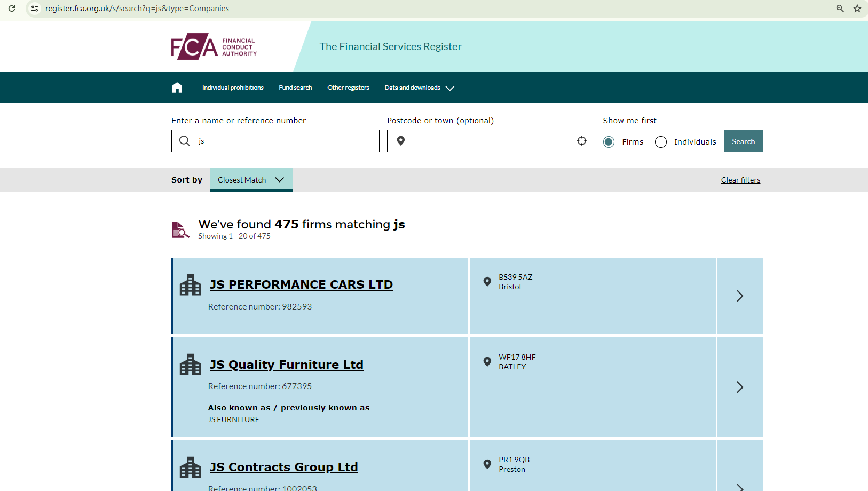Select the Firms radio button
Screen dimensions: 868x491
609,142
